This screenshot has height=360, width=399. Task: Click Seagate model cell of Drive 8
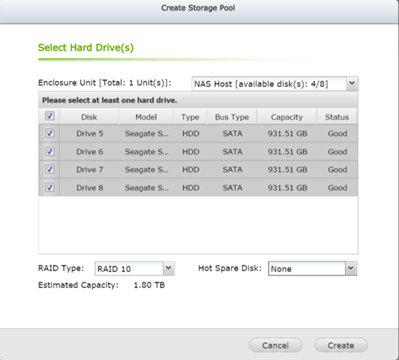click(x=146, y=188)
